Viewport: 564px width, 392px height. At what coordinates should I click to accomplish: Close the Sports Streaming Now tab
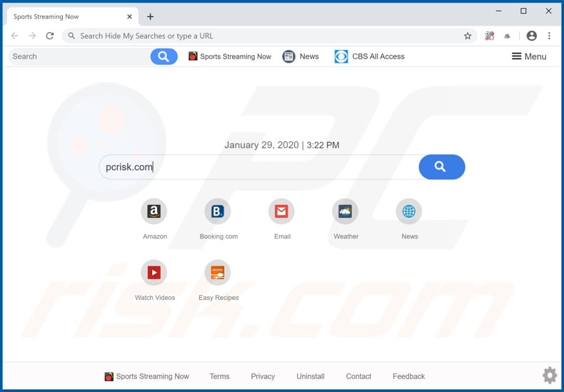(130, 16)
